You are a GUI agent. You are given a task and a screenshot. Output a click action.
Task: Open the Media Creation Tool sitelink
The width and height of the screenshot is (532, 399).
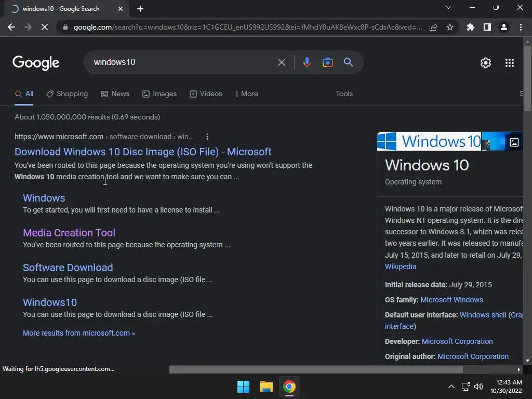click(x=69, y=233)
